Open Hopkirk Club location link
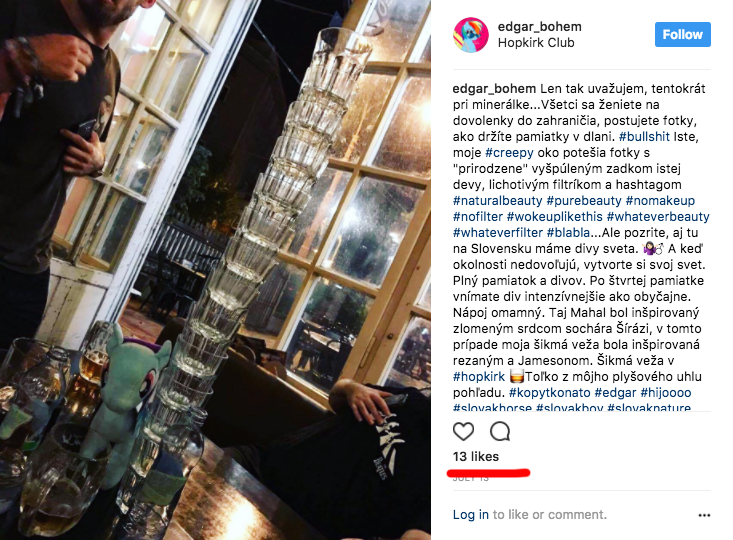 (536, 43)
